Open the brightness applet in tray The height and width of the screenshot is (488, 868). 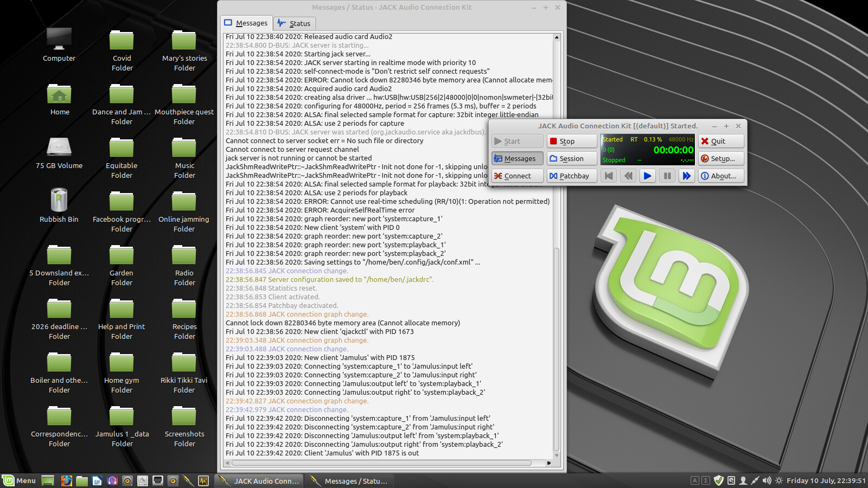click(x=779, y=480)
